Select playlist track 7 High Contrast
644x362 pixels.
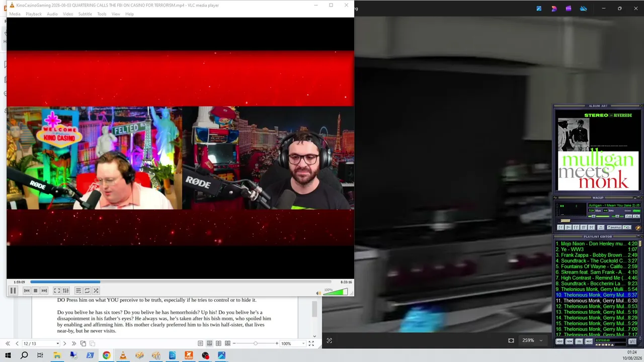click(x=597, y=278)
